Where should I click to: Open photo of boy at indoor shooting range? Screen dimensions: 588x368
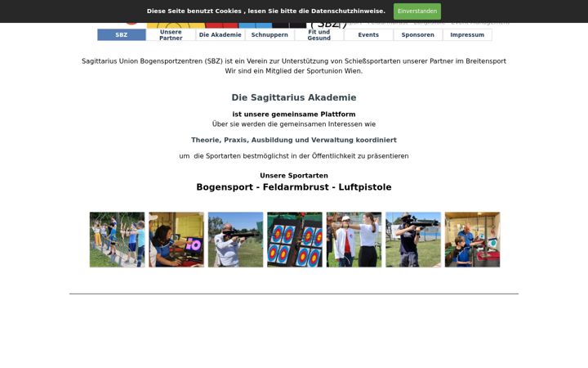point(473,240)
